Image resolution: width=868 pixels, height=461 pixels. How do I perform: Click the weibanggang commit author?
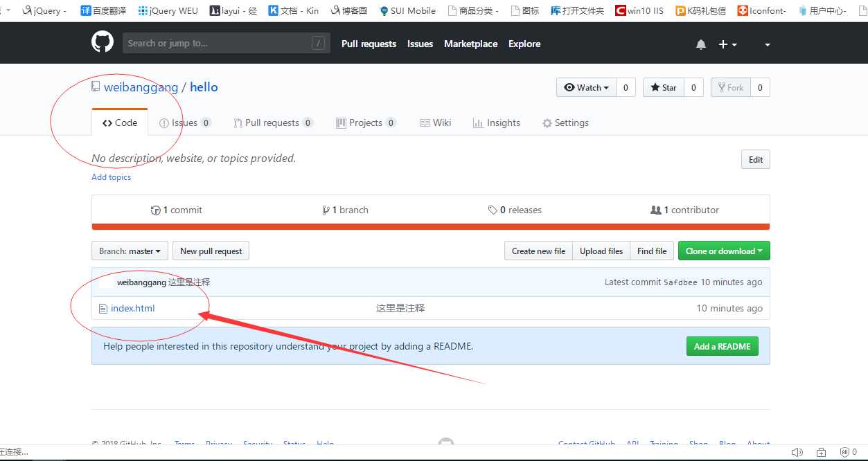pyautogui.click(x=141, y=282)
